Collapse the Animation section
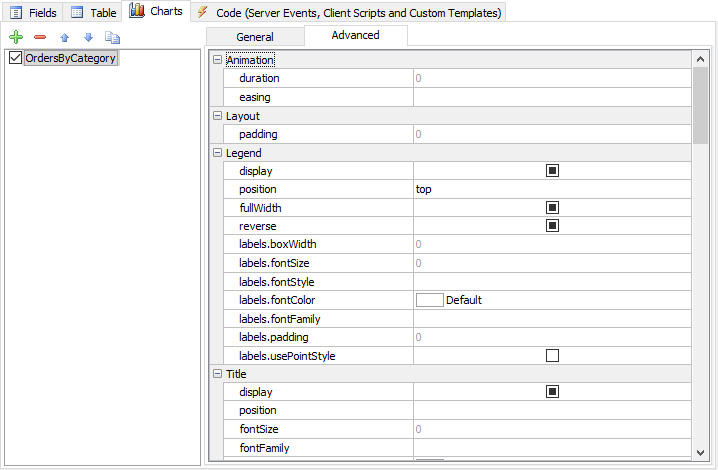 [218, 61]
